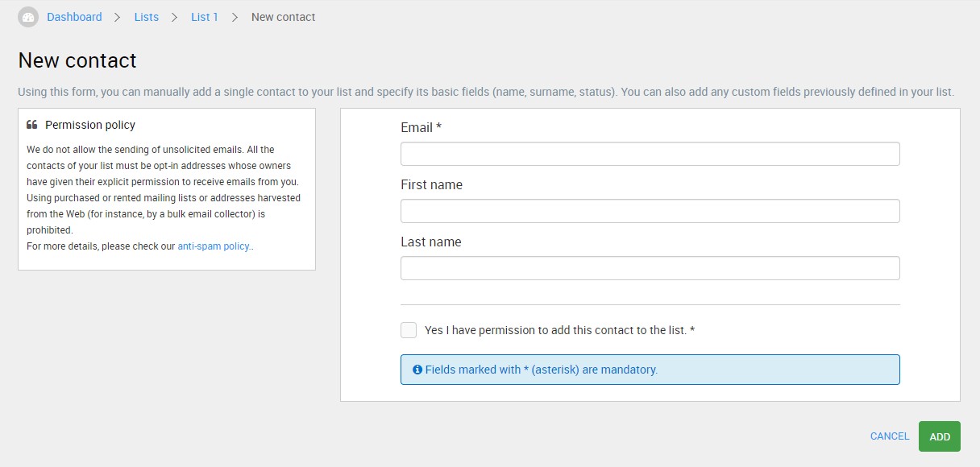Click the 'Permission policy' panel title
Screen dimensions: 980x467
(90, 125)
